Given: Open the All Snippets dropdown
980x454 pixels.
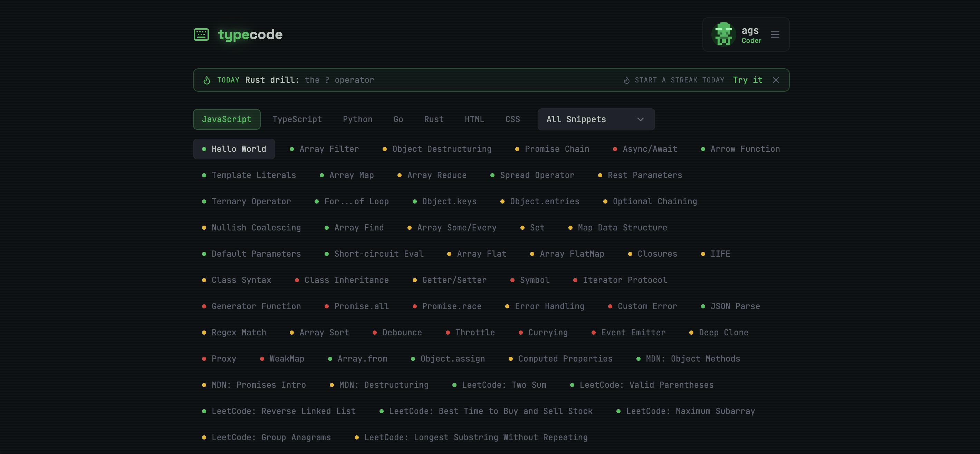Looking at the screenshot, I should [596, 119].
